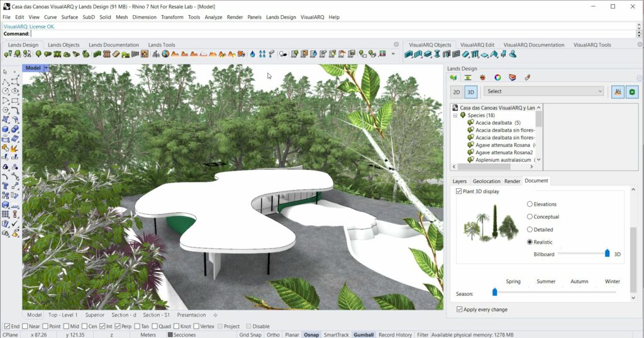Select the Circle tool in left toolbar
This screenshot has height=338, width=644.
(x=5, y=91)
